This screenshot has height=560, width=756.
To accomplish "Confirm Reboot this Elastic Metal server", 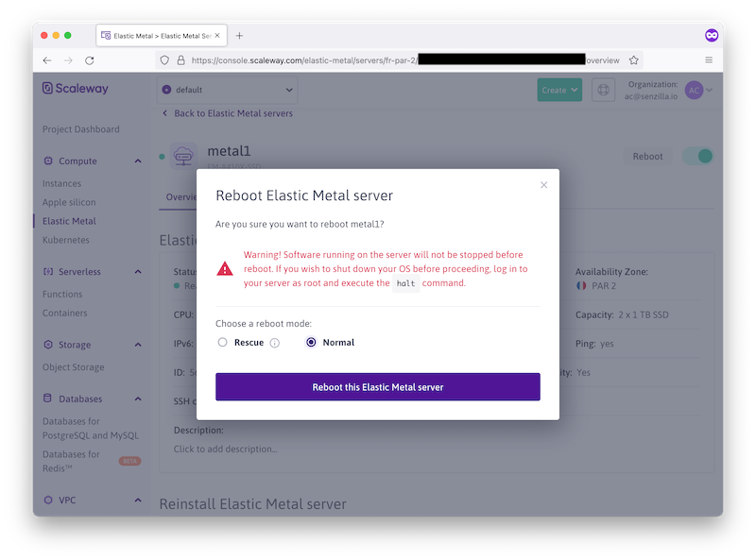I will [377, 387].
